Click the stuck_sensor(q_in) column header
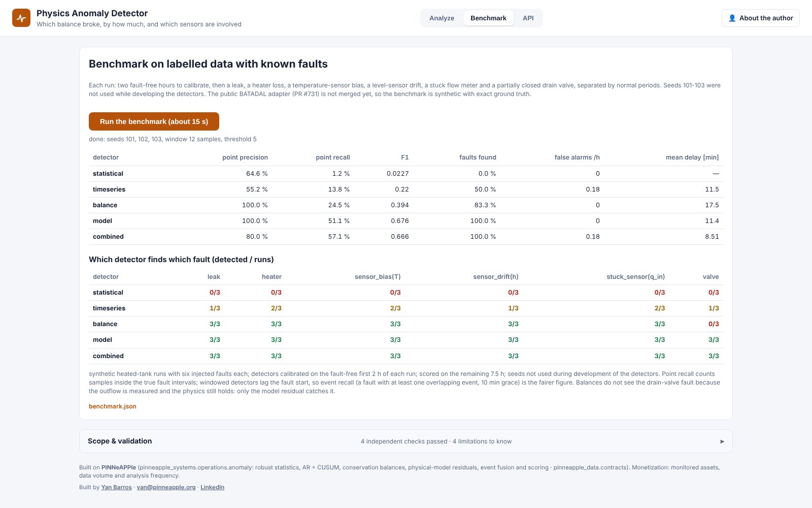812x508 pixels. (x=635, y=277)
